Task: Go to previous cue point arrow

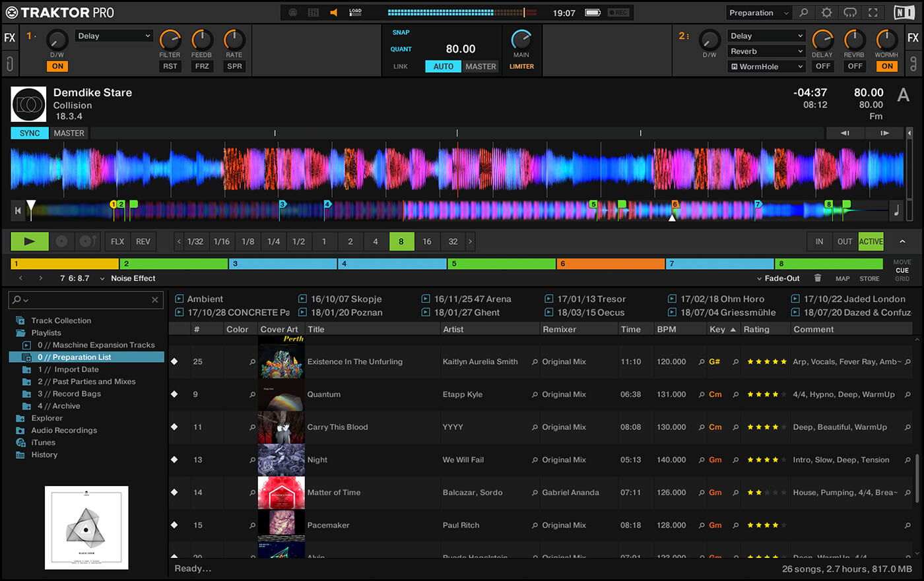Action: pos(21,278)
